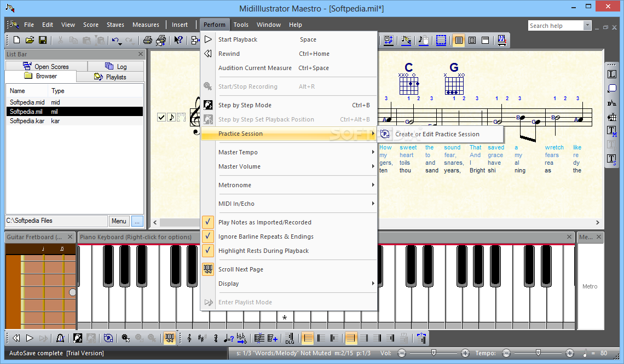Click the time signature icon in bottom toolbar
The width and height of the screenshot is (624, 364).
[216, 338]
